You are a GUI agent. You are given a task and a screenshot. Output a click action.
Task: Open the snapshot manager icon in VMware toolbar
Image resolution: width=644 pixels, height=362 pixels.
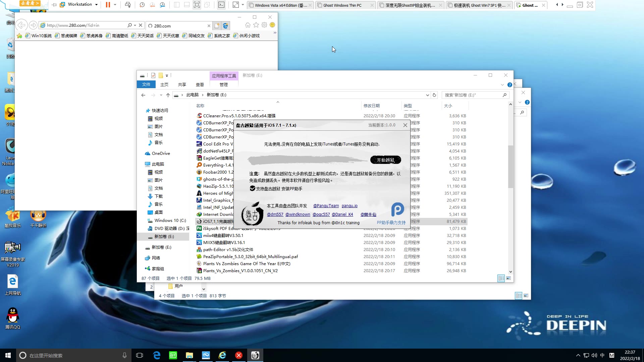pos(162,5)
